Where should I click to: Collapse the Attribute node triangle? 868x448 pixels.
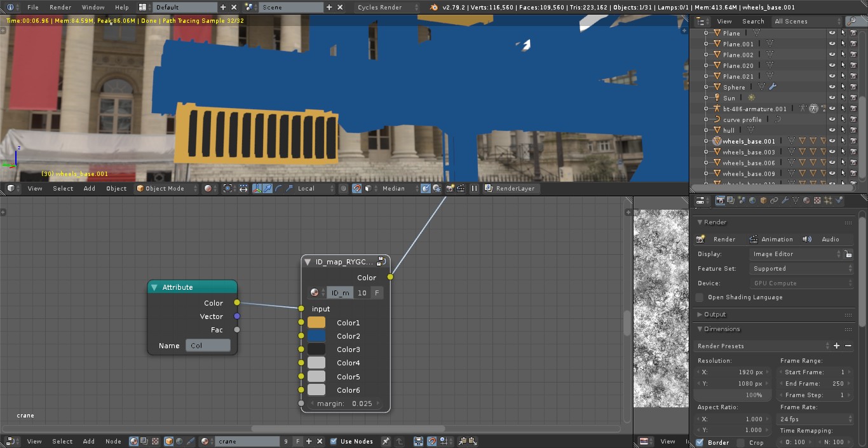(x=154, y=287)
